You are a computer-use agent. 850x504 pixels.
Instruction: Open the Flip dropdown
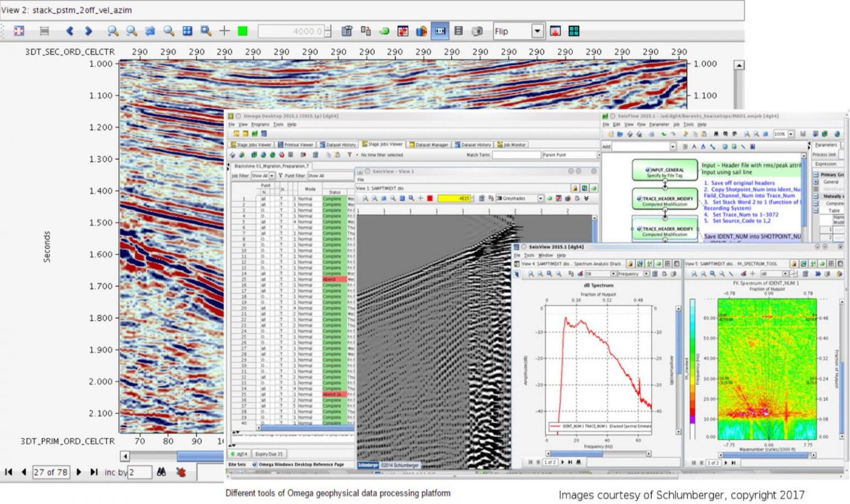tap(537, 31)
